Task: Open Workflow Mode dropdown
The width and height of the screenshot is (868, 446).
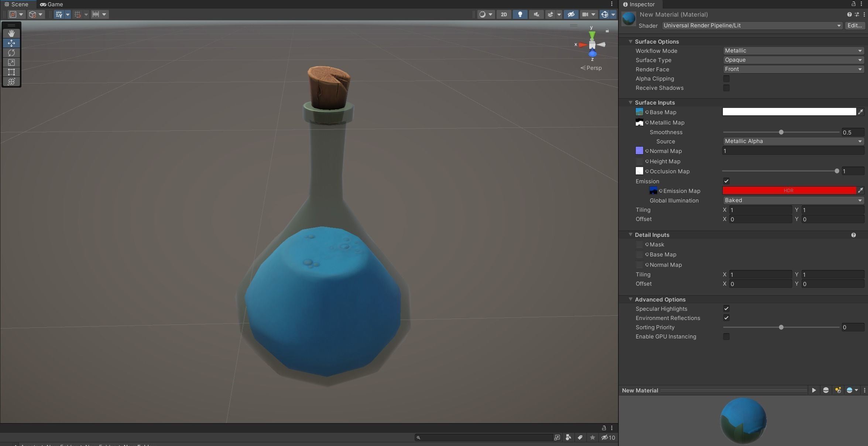Action: tap(793, 51)
